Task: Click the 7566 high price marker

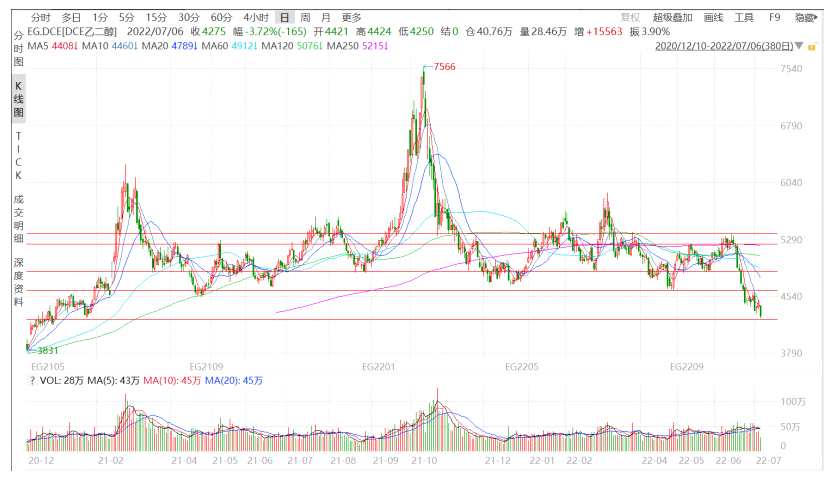Action: click(x=444, y=67)
